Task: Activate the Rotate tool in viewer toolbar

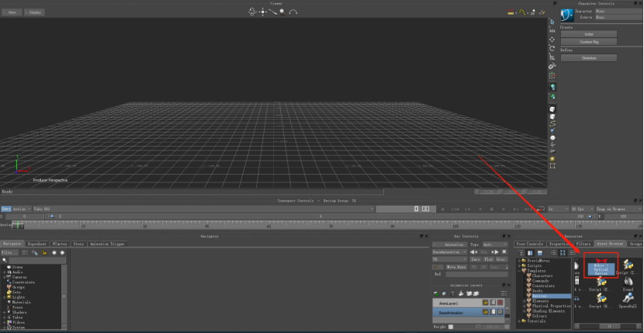Action: pyautogui.click(x=552, y=48)
